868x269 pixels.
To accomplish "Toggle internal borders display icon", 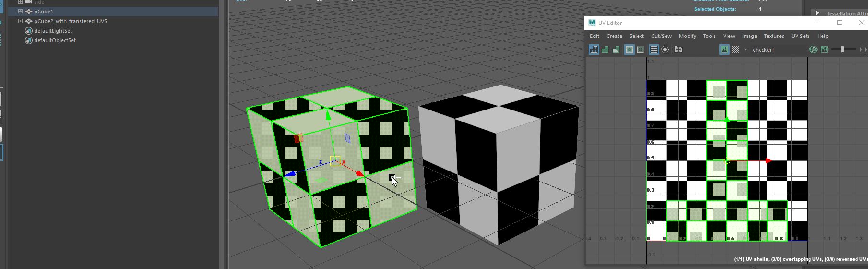I will 641,49.
